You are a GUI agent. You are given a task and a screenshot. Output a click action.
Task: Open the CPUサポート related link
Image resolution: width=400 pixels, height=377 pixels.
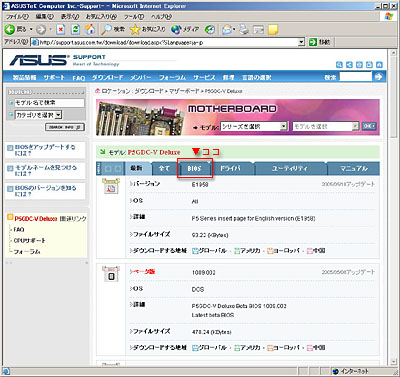(x=29, y=241)
